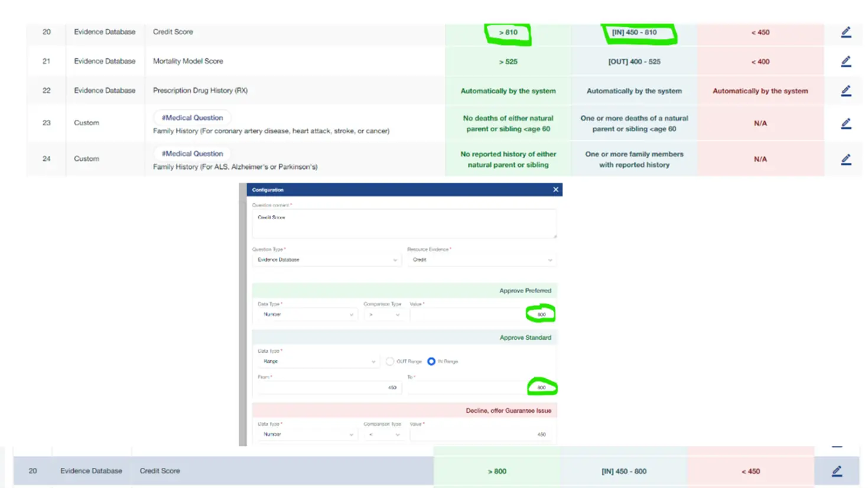The height and width of the screenshot is (488, 868).
Task: Open Decline section Comparison Type dropdown
Action: (383, 435)
